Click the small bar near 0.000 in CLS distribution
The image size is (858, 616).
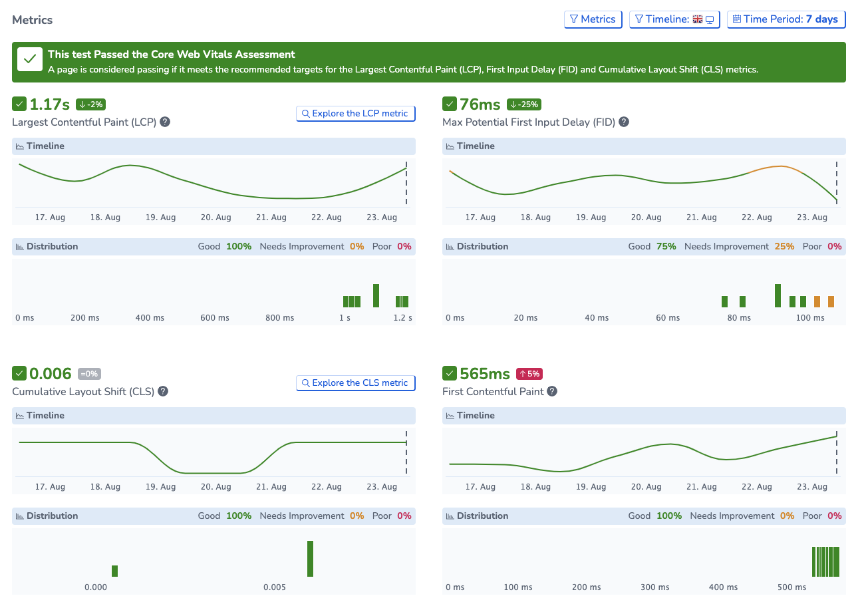point(114,571)
